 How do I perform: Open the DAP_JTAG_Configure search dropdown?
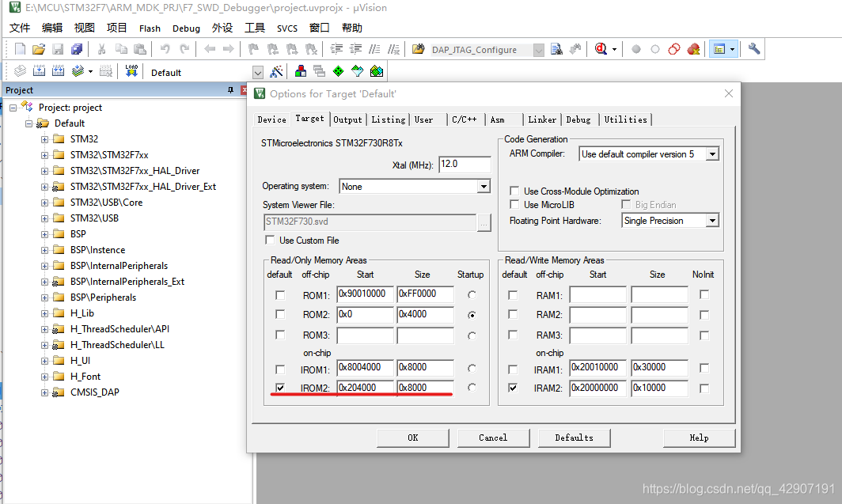click(x=539, y=50)
